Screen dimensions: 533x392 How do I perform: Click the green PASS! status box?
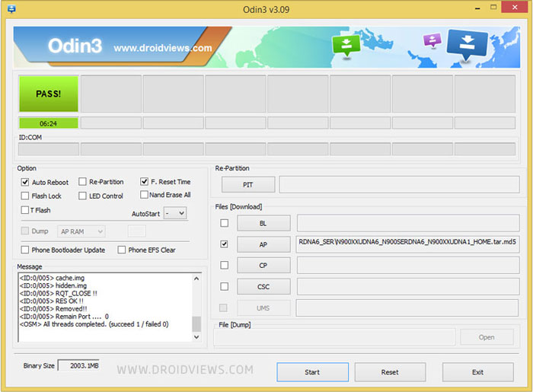click(49, 94)
